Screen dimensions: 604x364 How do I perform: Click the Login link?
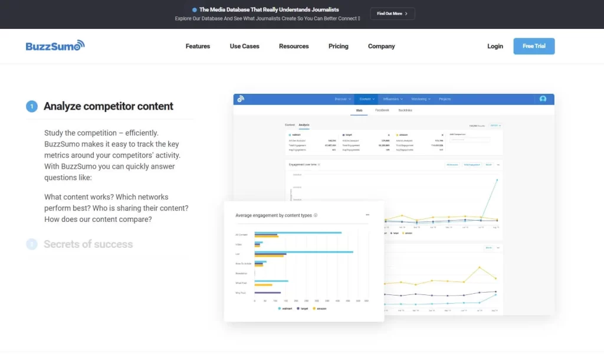495,46
